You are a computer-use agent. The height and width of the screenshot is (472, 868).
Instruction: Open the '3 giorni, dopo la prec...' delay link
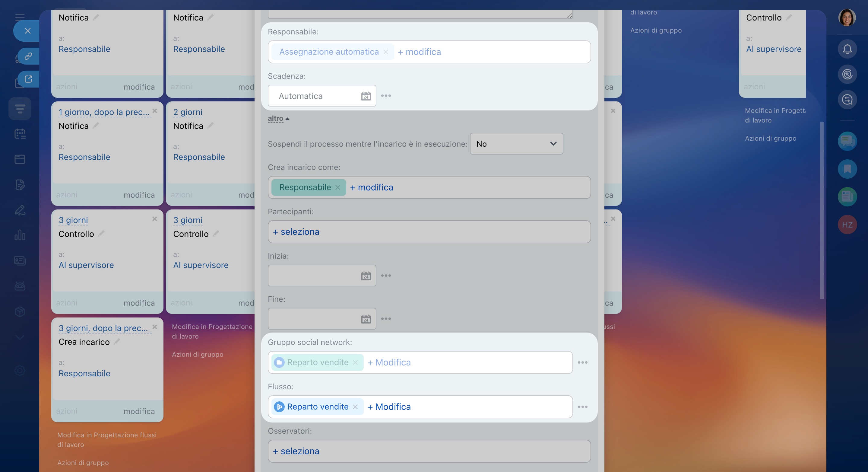click(x=103, y=328)
